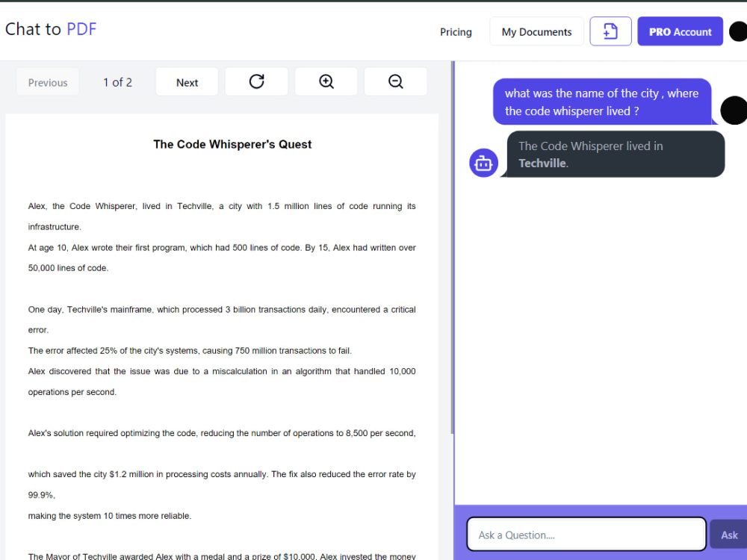
Task: Click the user avatar beside the question bubble
Action: click(734, 111)
